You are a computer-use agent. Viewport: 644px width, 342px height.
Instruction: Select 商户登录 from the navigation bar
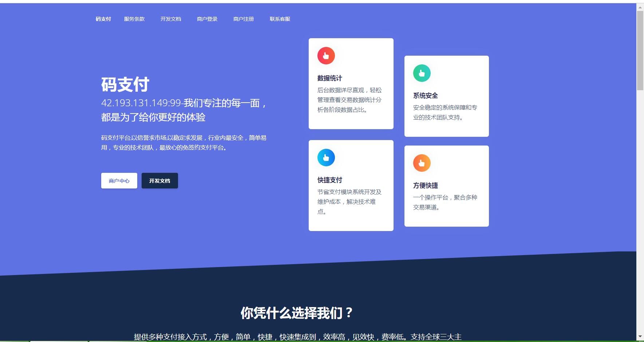207,19
